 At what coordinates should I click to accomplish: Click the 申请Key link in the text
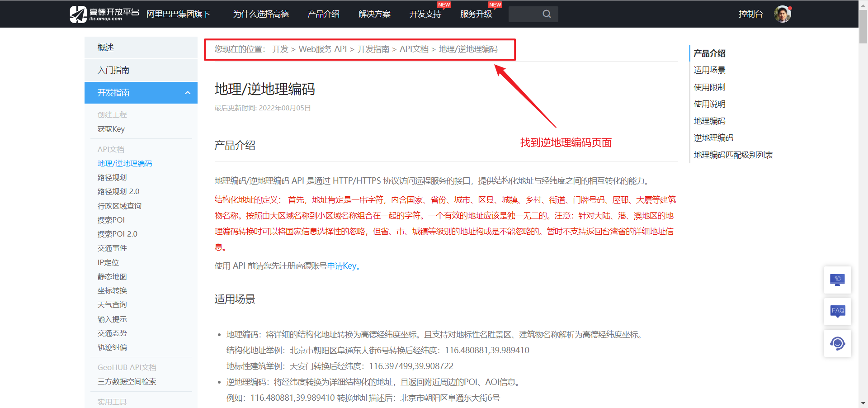pyautogui.click(x=342, y=266)
